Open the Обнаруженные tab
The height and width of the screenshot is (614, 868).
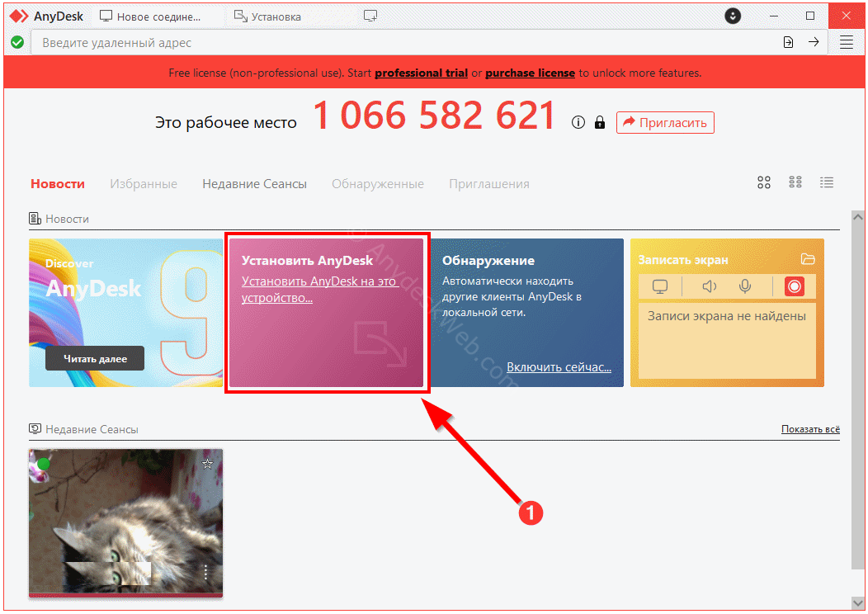(378, 184)
